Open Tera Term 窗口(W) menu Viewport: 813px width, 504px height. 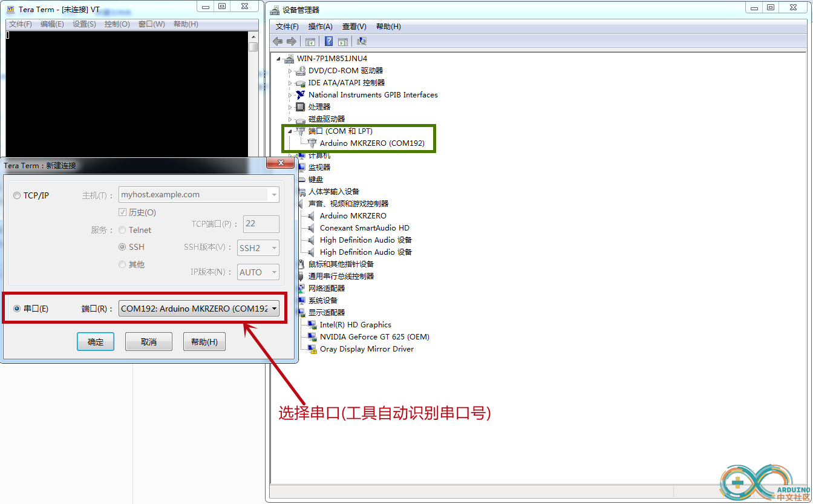[151, 24]
